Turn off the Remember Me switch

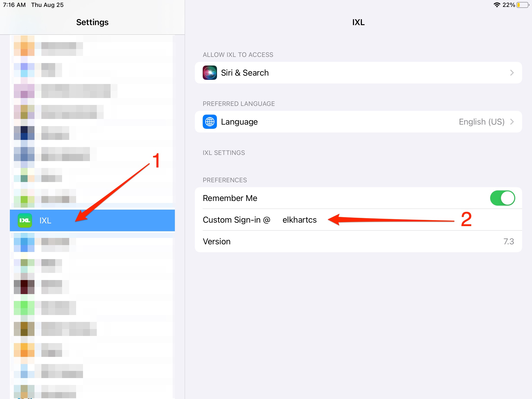coord(502,198)
